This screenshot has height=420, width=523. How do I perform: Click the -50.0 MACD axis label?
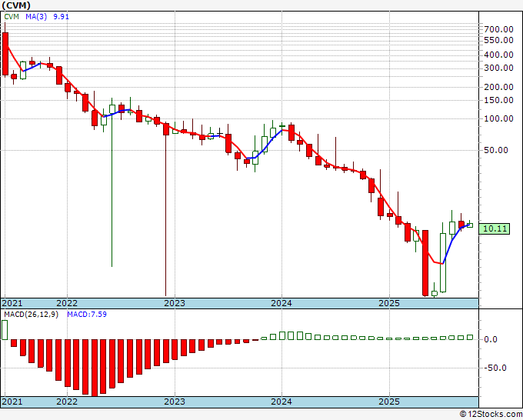tap(495, 368)
